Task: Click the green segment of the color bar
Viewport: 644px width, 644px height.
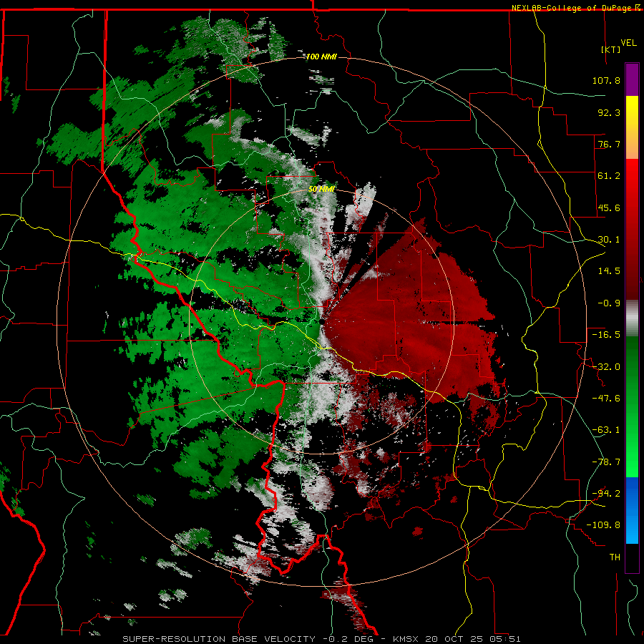Action: pyautogui.click(x=632, y=406)
